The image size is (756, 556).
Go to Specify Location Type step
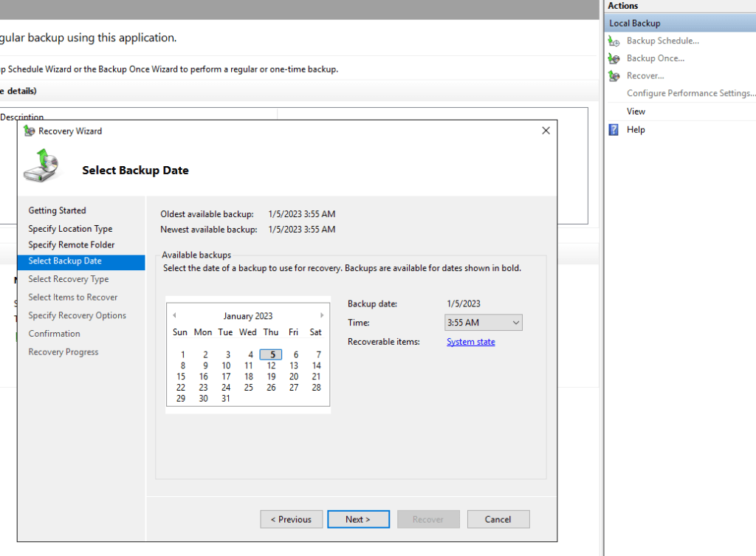click(70, 229)
